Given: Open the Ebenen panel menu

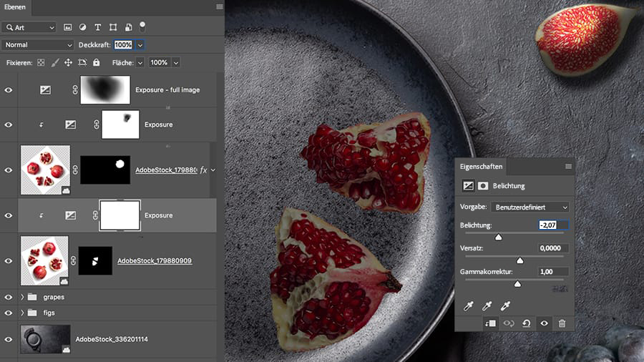Looking at the screenshot, I should (220, 7).
